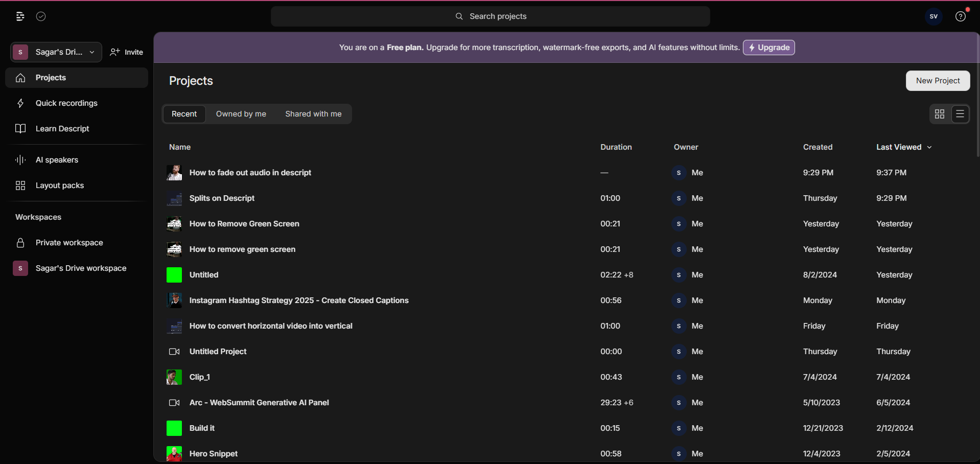The height and width of the screenshot is (464, 980).
Task: Open AI speakers in sidebar
Action: pos(57,160)
